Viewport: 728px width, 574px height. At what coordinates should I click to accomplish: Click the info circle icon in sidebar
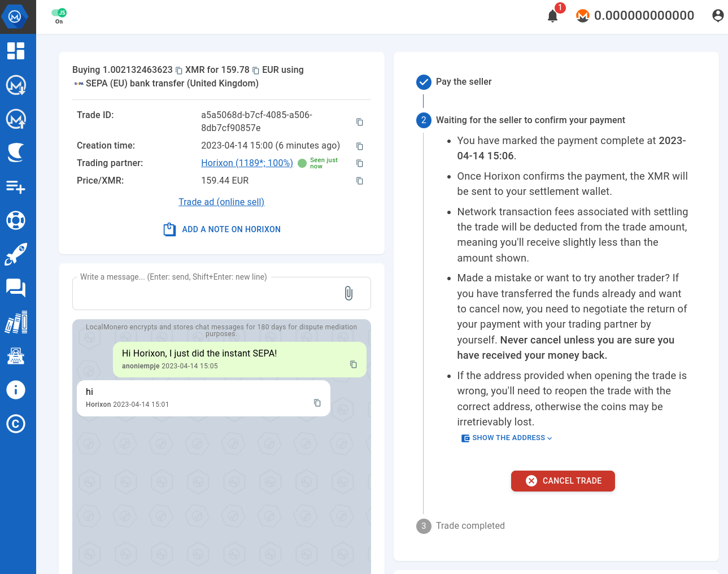point(16,390)
